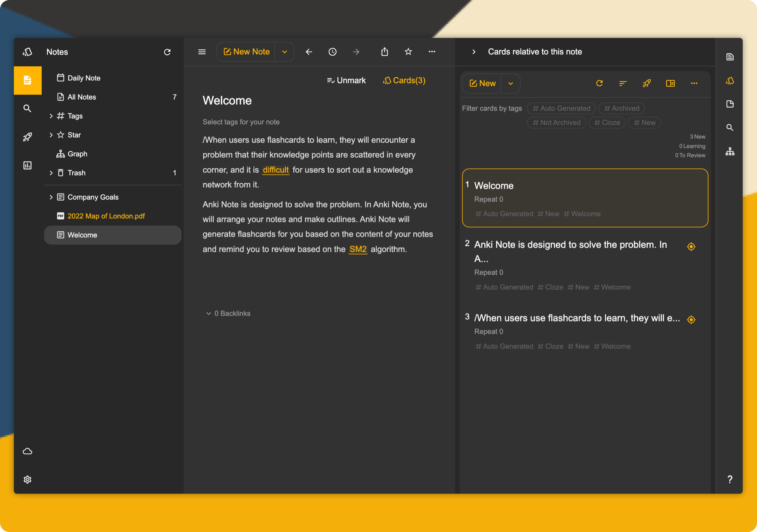Viewport: 757px width, 532px height.
Task: Open All Notes list
Action: pos(112,97)
